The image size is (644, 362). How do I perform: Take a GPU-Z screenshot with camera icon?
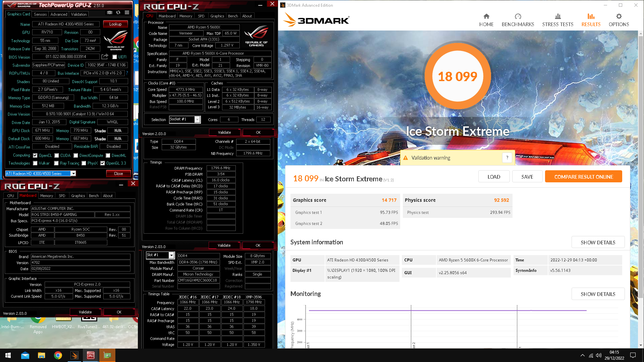[x=110, y=13]
